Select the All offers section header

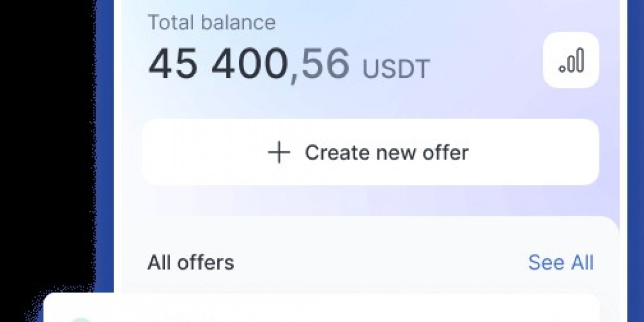[x=192, y=262]
